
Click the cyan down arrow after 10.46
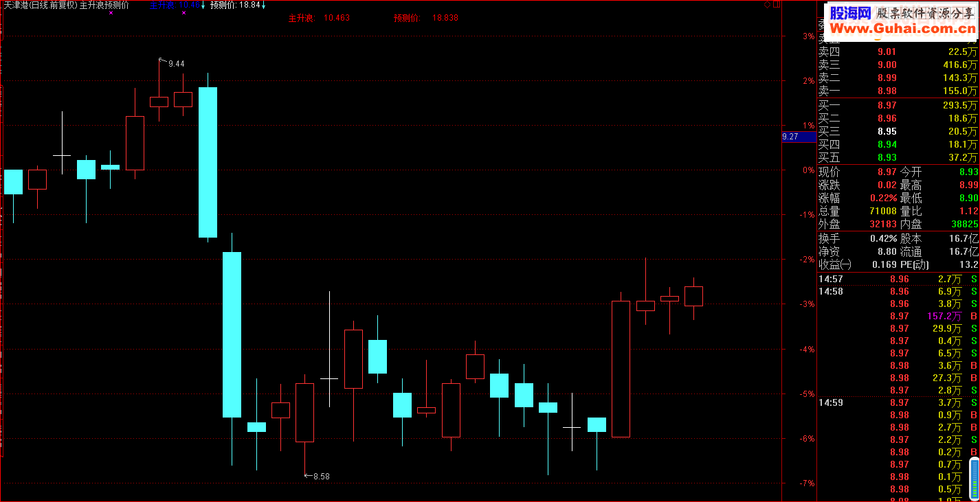tap(204, 5)
